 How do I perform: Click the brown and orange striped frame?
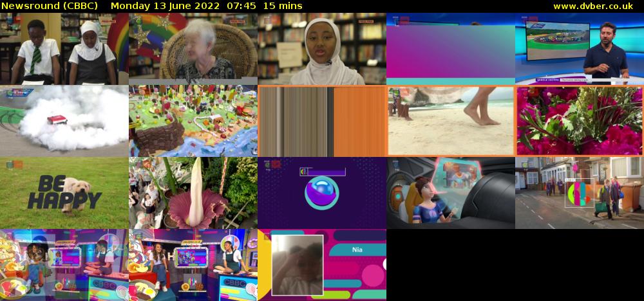pyautogui.click(x=322, y=121)
